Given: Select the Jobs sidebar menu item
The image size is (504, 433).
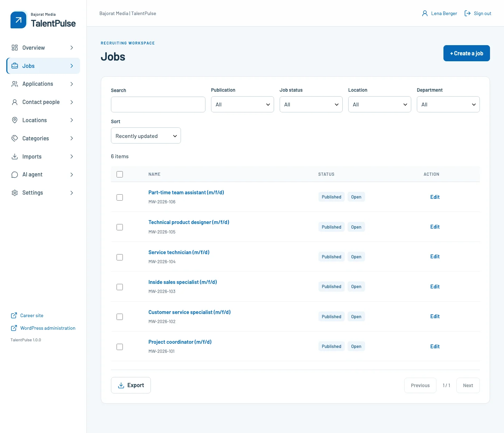Looking at the screenshot, I should coord(43,66).
